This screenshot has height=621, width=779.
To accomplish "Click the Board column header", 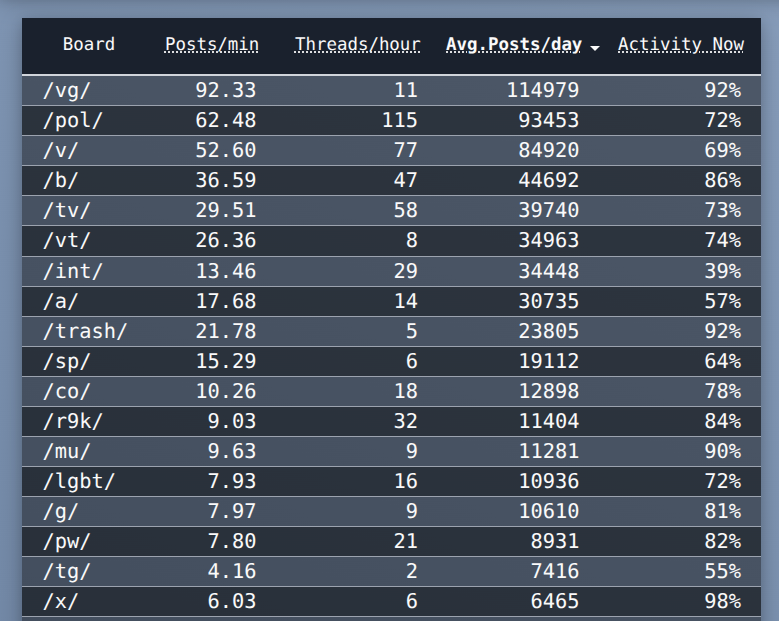I will [89, 45].
